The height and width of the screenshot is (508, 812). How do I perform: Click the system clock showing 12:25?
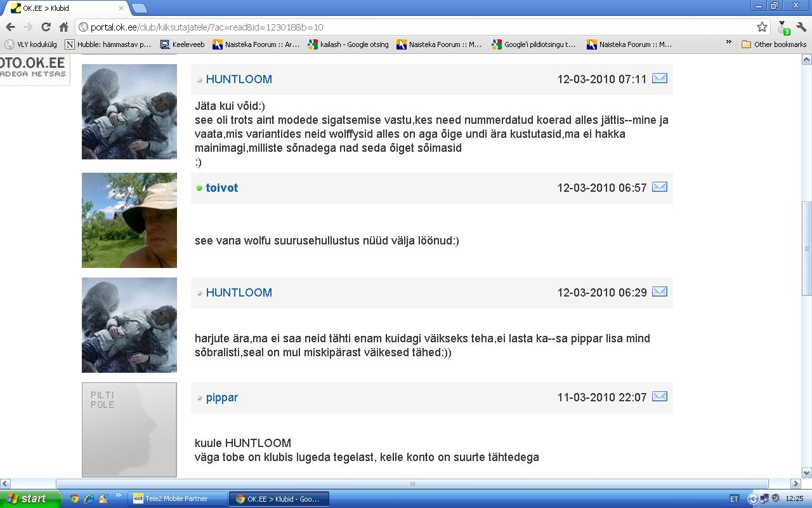click(794, 499)
